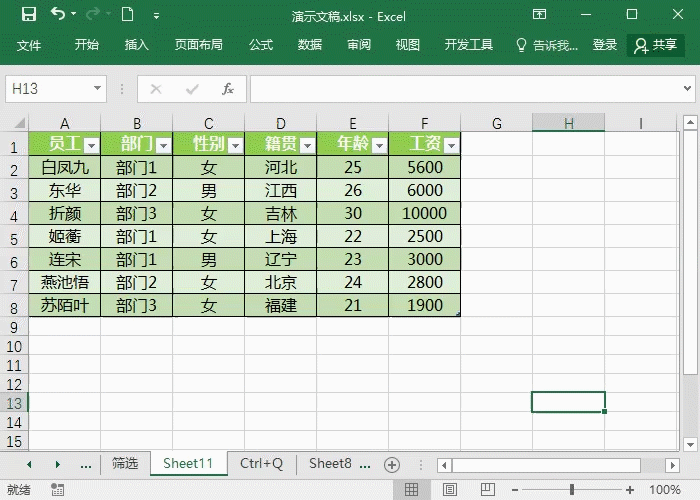Viewport: 700px width, 500px height.
Task: Click the Select All corner triangle
Action: click(x=20, y=123)
